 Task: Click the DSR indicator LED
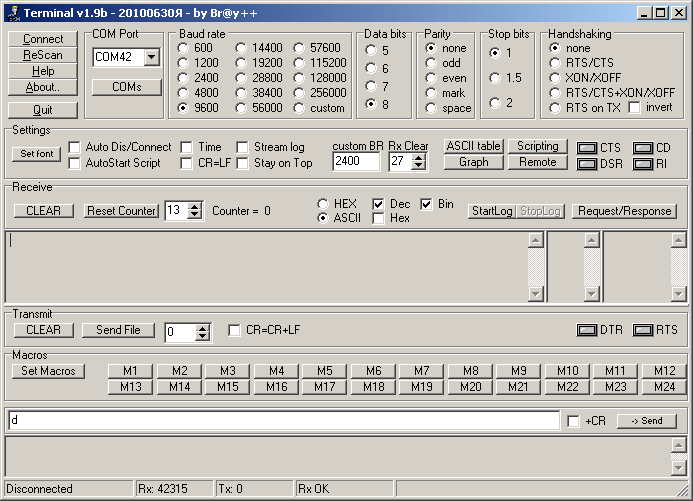(587, 164)
